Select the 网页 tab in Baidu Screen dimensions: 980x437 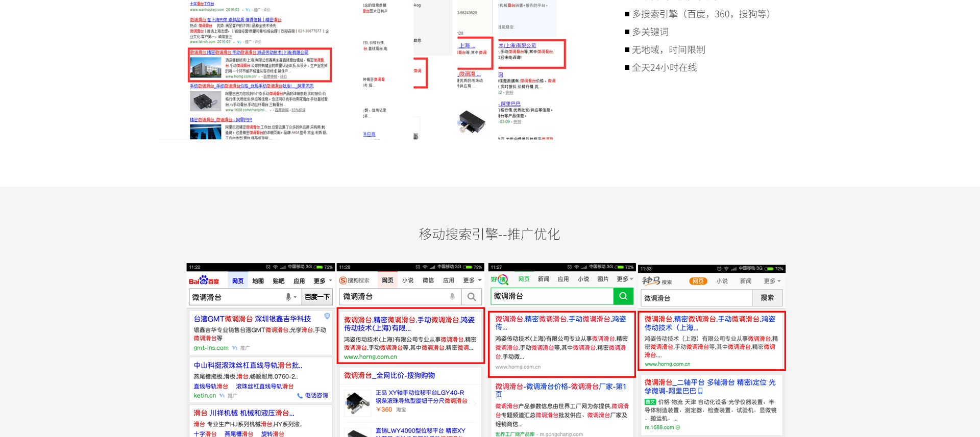(238, 281)
